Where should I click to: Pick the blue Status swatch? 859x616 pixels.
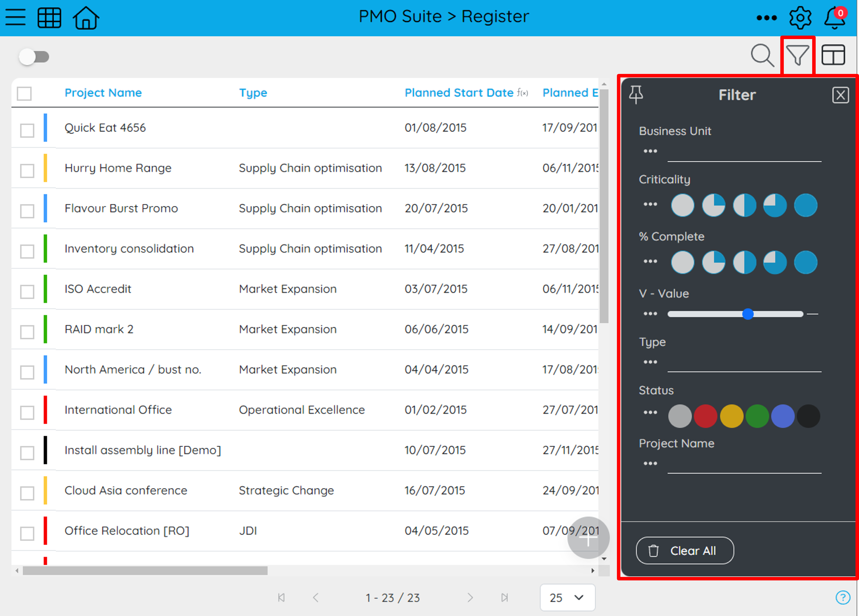pos(783,416)
